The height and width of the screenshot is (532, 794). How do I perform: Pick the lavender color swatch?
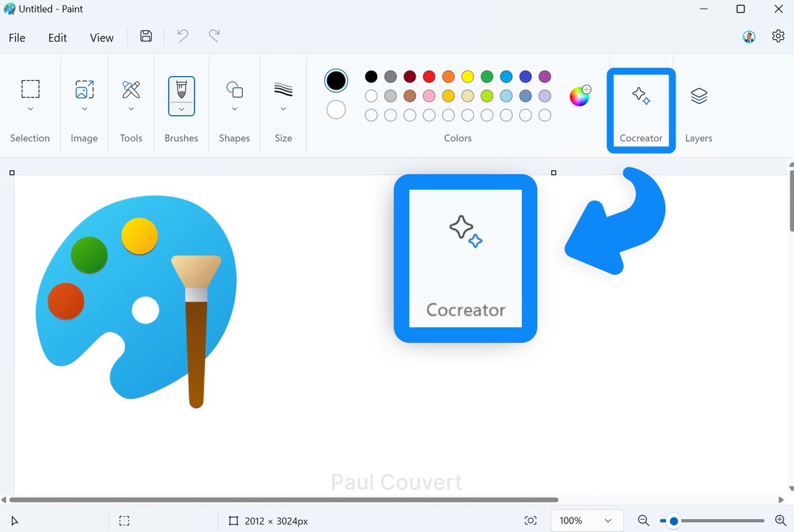[545, 96]
